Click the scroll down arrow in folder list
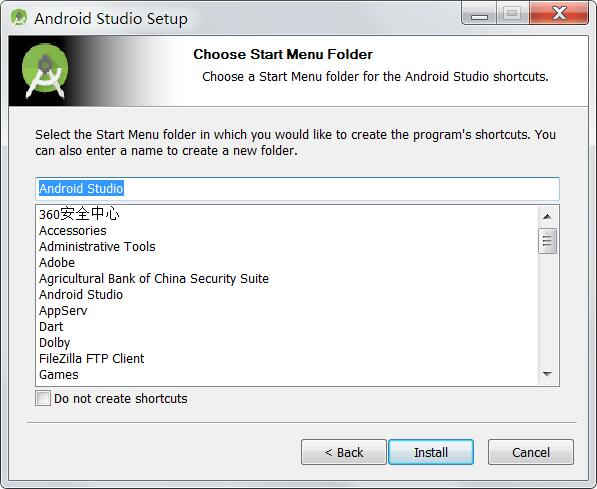Viewport: 597px width, 489px height. (x=547, y=374)
